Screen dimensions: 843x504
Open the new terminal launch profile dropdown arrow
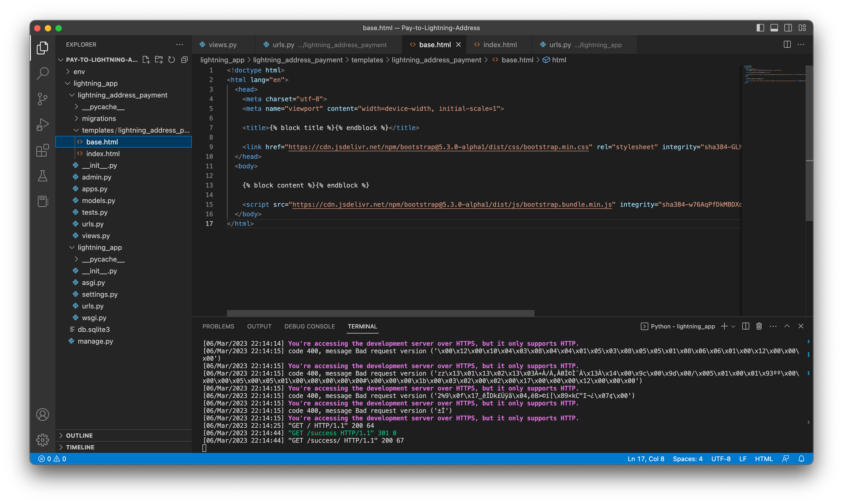[x=733, y=326]
